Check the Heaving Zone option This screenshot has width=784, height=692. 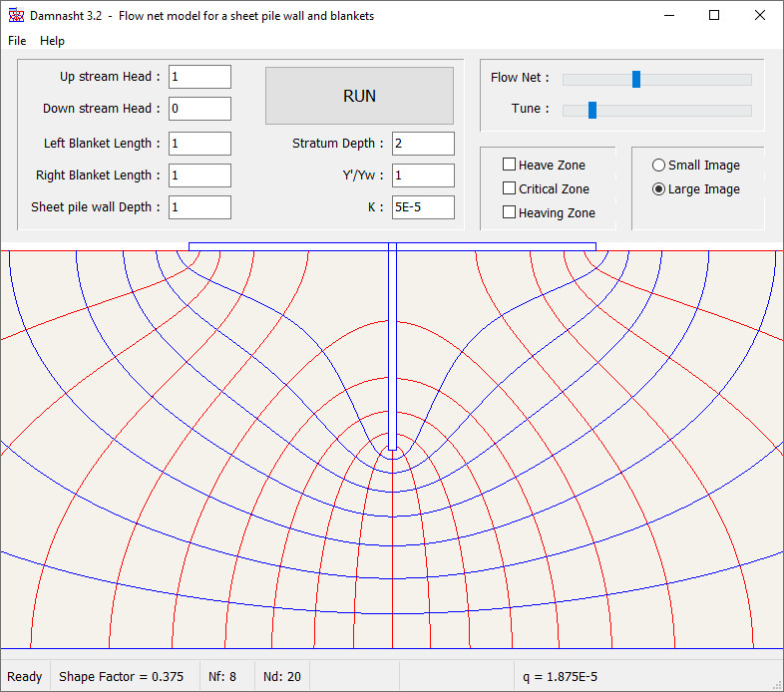tap(510, 212)
